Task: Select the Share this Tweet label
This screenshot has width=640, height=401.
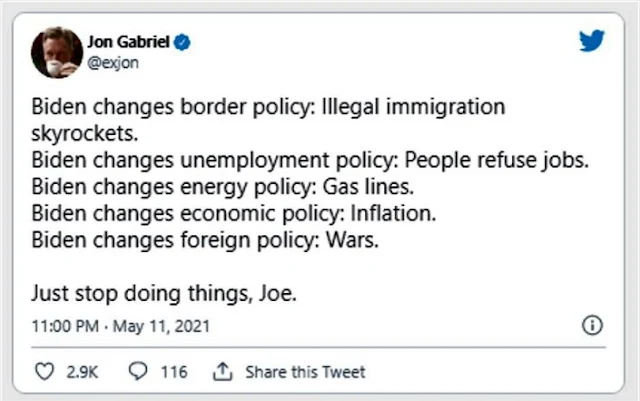Action: (x=305, y=372)
